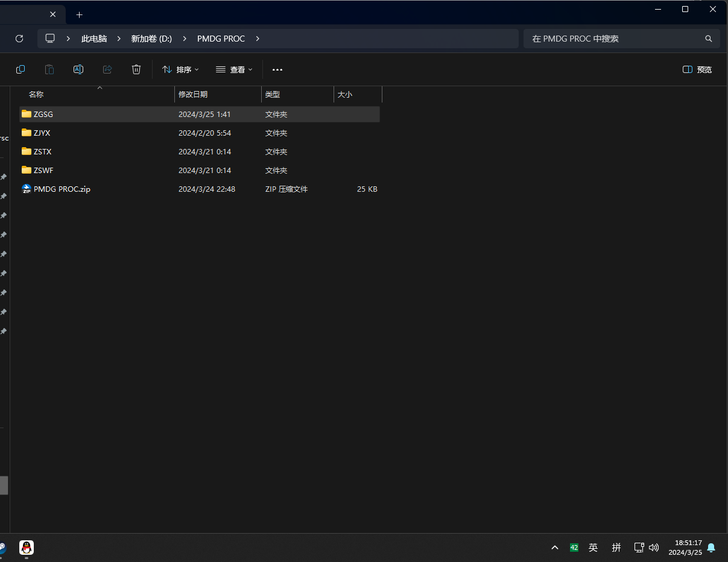Screen dimensions: 728x562
Task: Select the PMDG PROC.zip file icon
Action: point(26,189)
